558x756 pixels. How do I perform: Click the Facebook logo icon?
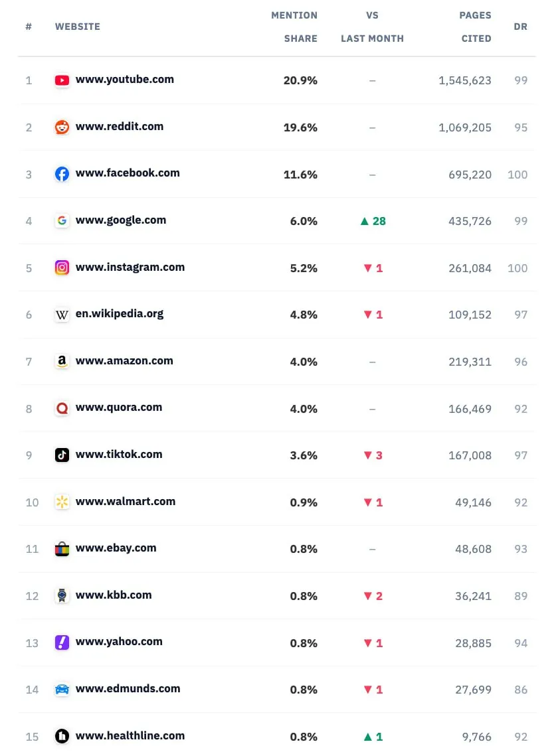click(62, 174)
